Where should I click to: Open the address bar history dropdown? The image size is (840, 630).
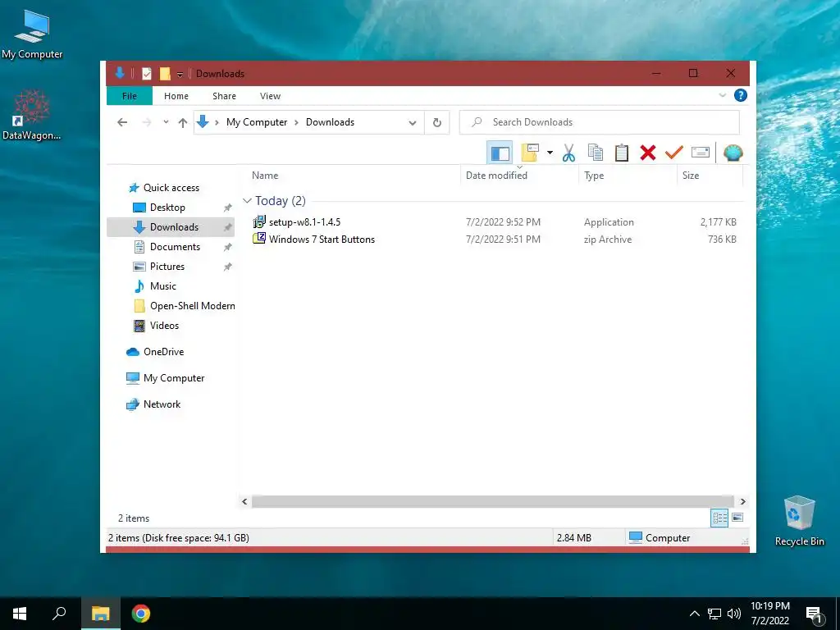pyautogui.click(x=413, y=123)
